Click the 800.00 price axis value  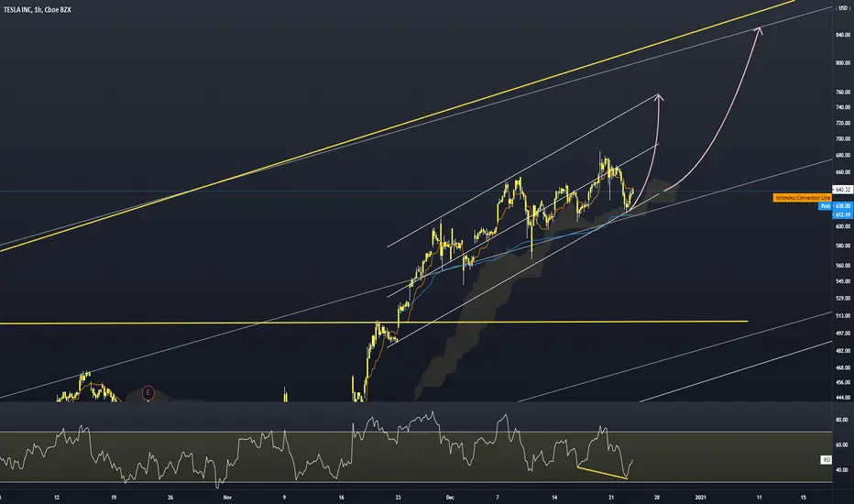click(843, 63)
